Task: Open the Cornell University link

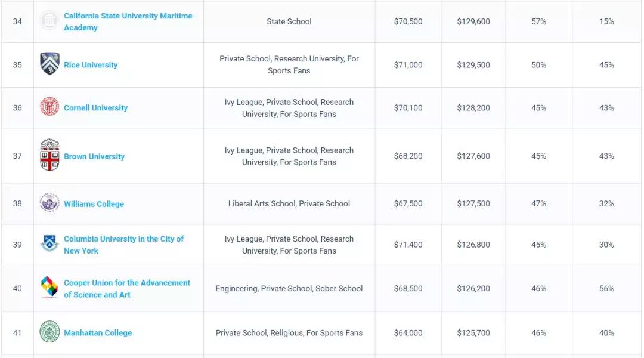Action: coord(95,107)
